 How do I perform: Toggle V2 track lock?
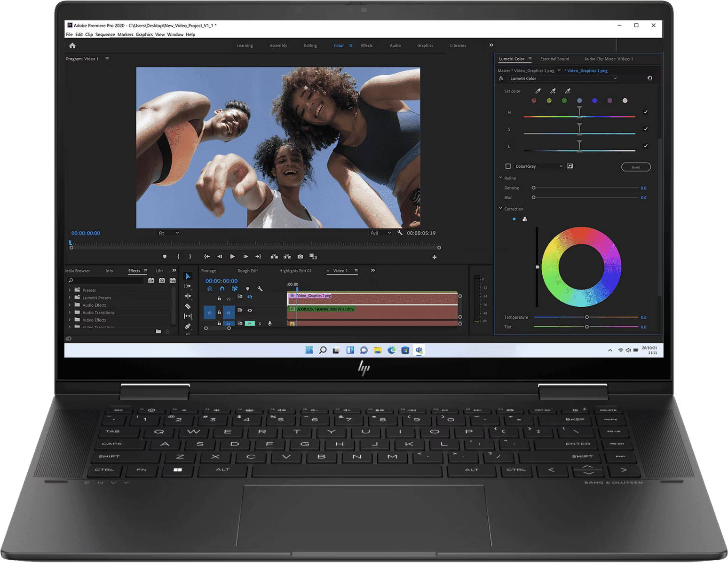219,298
